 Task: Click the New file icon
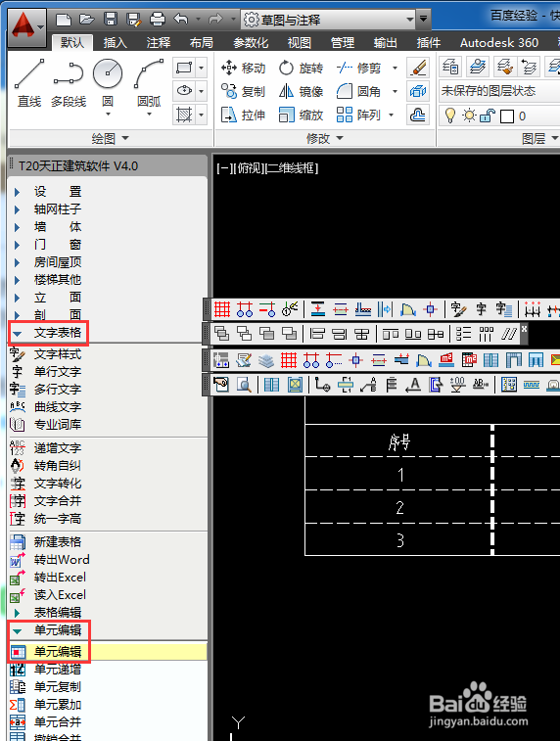point(64,20)
